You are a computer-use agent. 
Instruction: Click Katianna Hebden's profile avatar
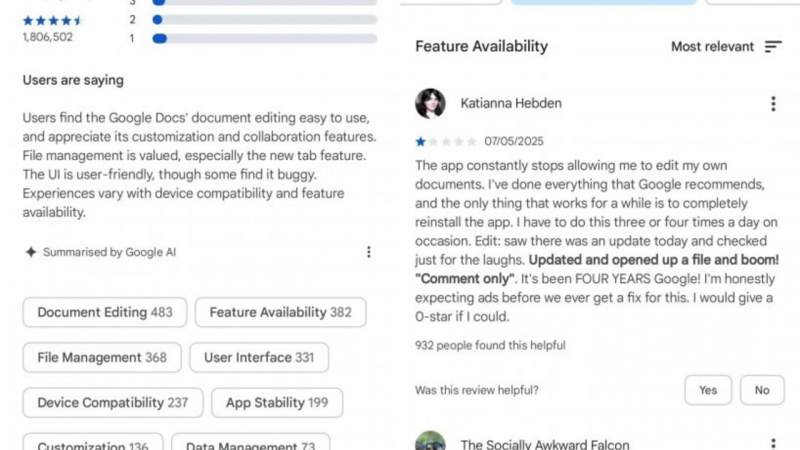tap(430, 104)
